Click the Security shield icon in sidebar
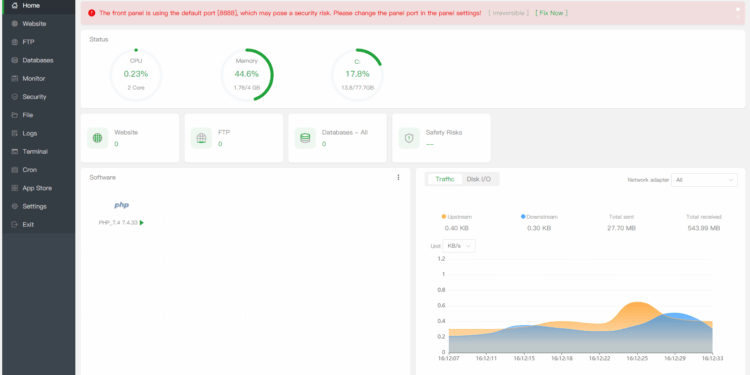 point(14,97)
